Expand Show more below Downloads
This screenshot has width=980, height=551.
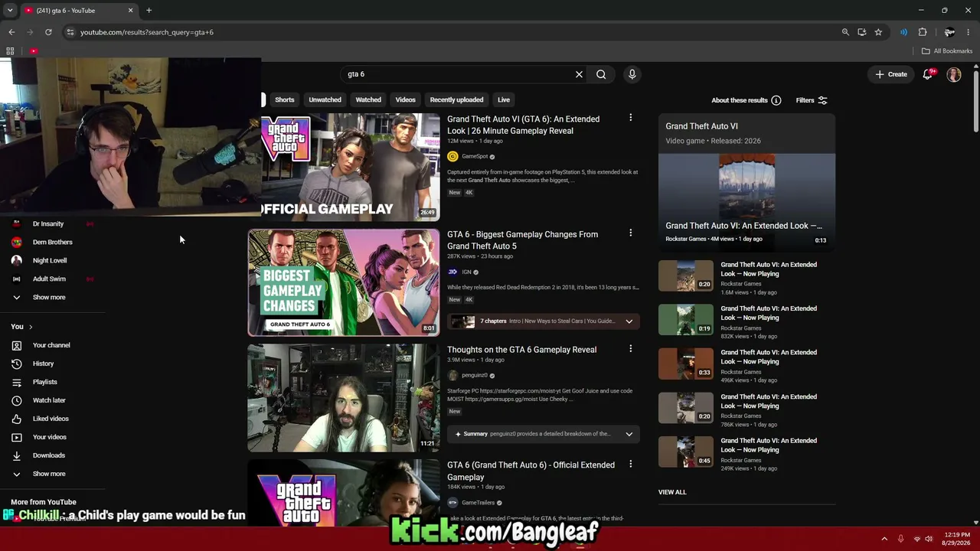[x=49, y=474]
